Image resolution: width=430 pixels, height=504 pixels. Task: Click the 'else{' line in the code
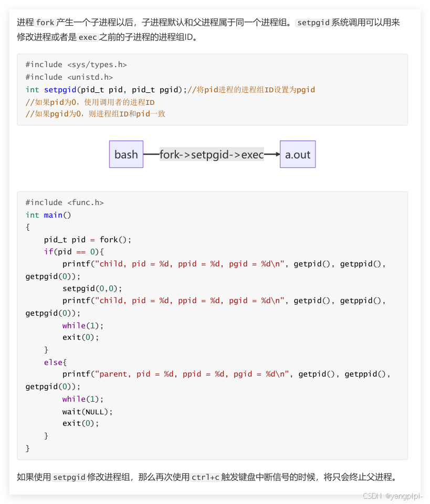click(x=55, y=362)
